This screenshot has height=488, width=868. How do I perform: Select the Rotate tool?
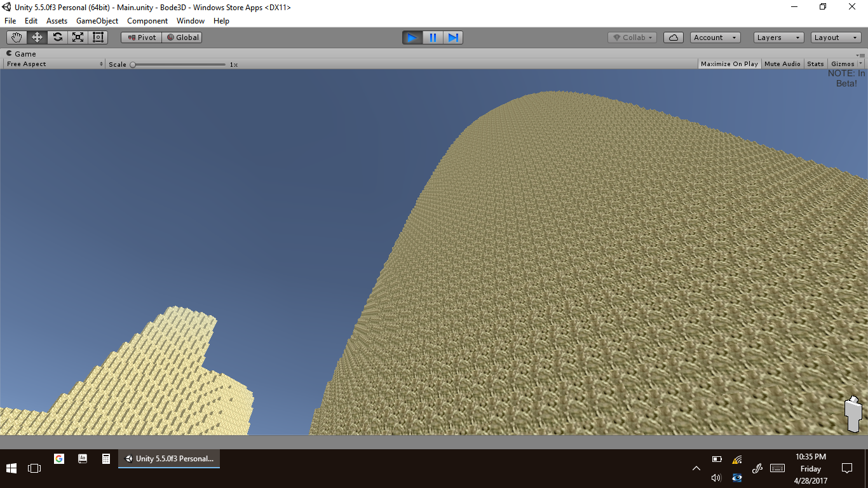57,37
